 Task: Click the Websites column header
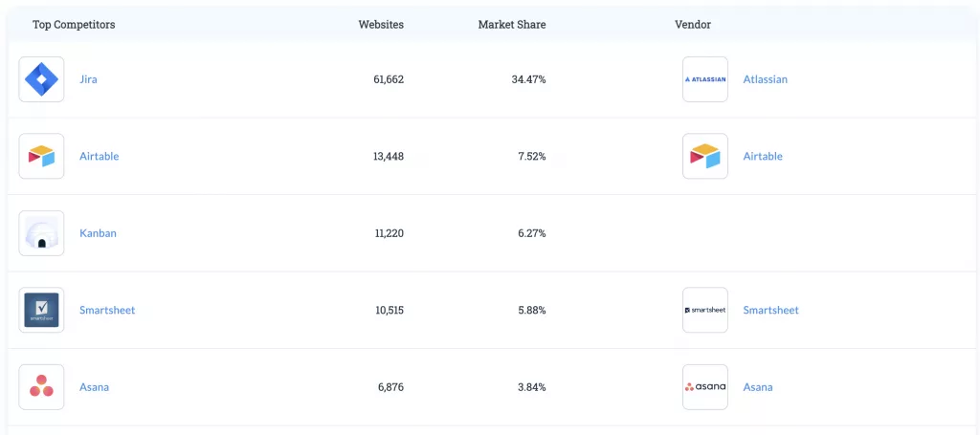pyautogui.click(x=381, y=25)
